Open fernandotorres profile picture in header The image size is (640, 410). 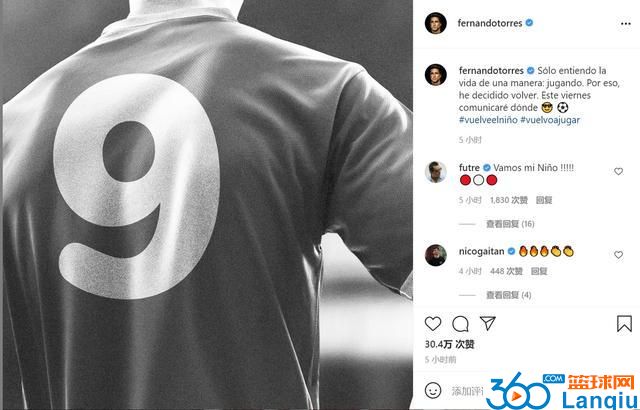click(436, 23)
